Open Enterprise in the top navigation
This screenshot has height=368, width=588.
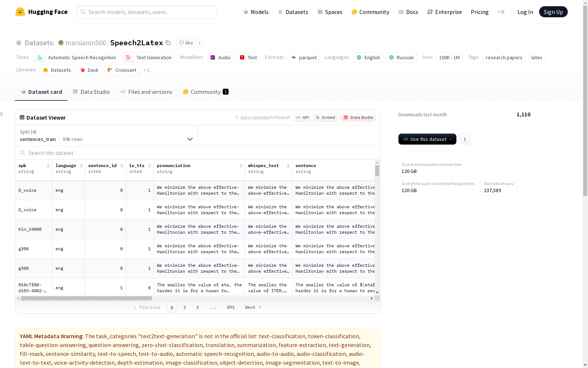click(445, 12)
